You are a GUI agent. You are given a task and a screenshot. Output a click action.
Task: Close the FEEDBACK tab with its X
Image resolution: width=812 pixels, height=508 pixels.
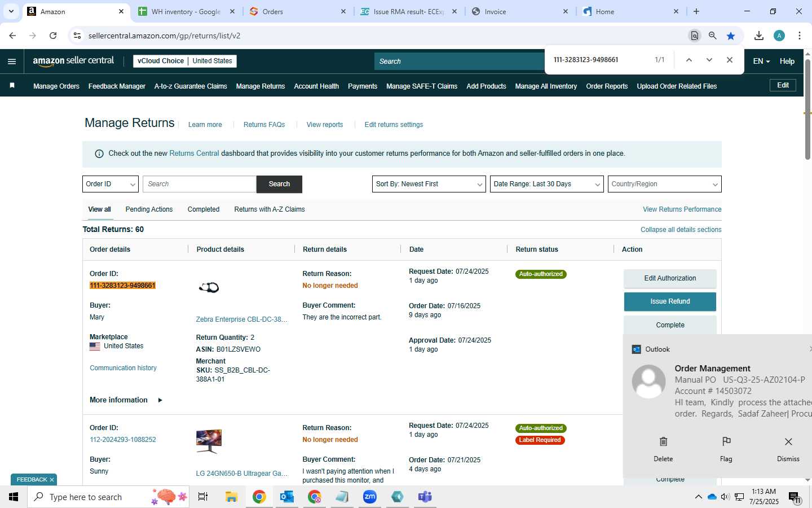coord(52,480)
